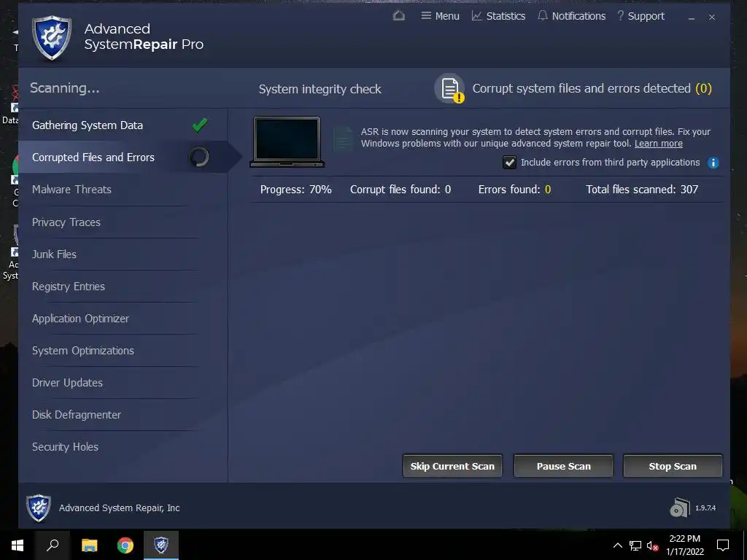
Task: Open File Explorer from the taskbar
Action: click(89, 545)
